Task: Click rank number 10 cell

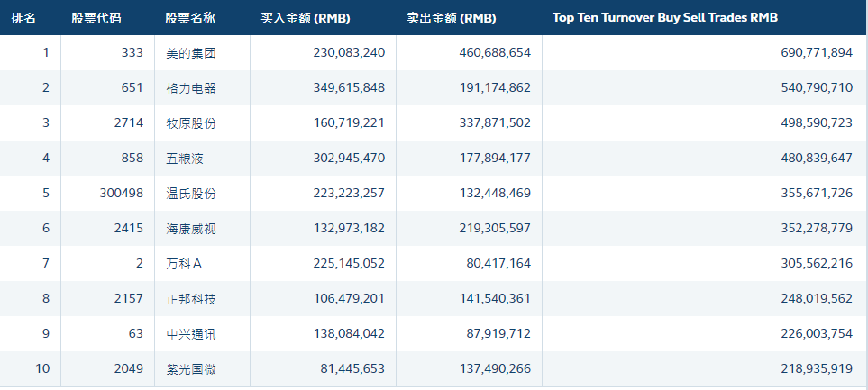Action: [42, 369]
